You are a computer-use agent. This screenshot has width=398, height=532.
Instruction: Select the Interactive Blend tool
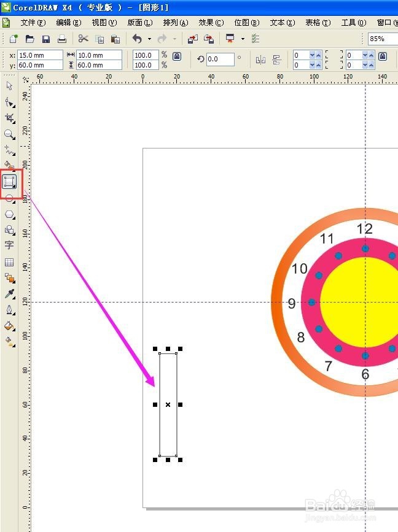(x=9, y=278)
